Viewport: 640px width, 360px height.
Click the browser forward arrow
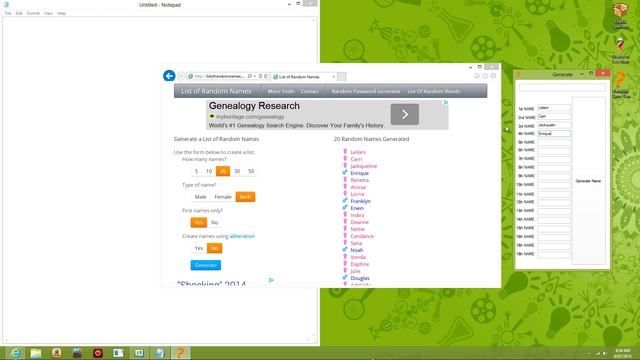(x=181, y=76)
